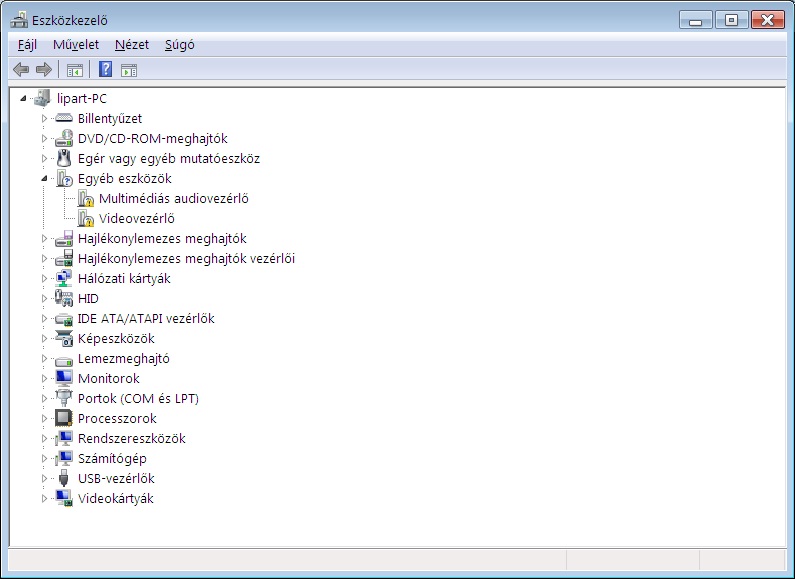The height and width of the screenshot is (579, 795).
Task: Click the blue Help question mark icon
Action: click(x=105, y=69)
